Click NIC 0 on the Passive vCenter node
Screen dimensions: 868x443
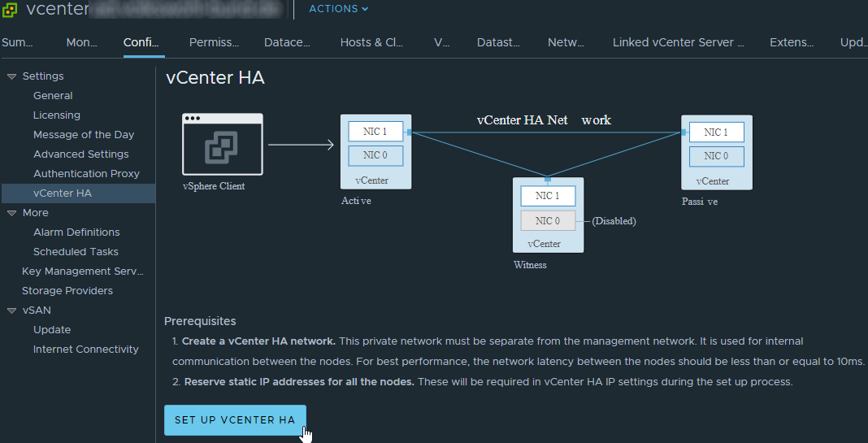[x=716, y=156]
